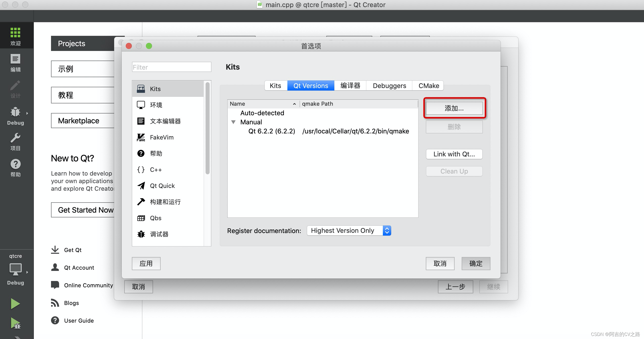644x339 pixels.
Task: Open the 教程 welcome tab
Action: pyautogui.click(x=83, y=95)
